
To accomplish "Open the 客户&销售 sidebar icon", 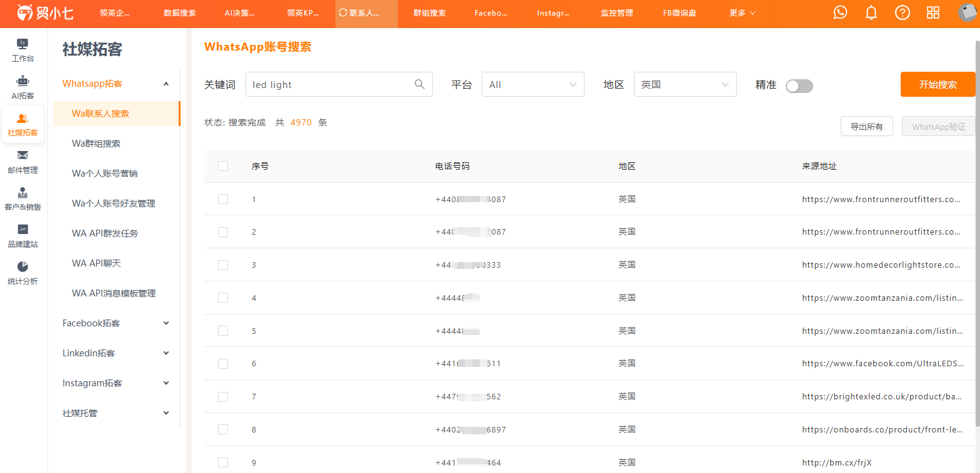I will 22,199.
